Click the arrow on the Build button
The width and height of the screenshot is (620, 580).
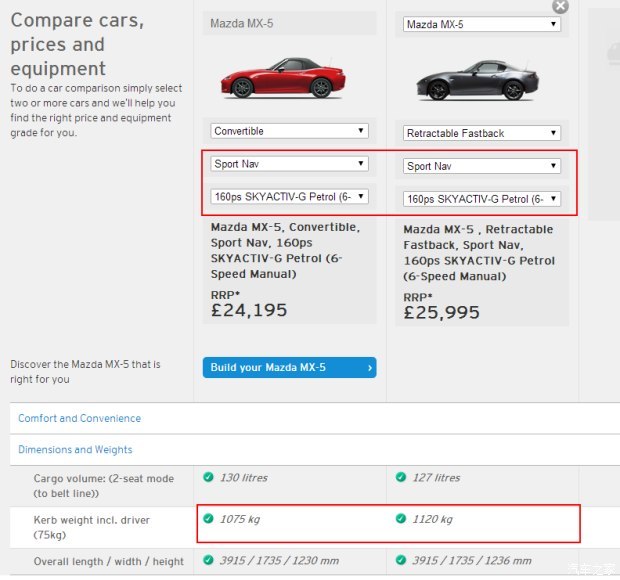(370, 368)
